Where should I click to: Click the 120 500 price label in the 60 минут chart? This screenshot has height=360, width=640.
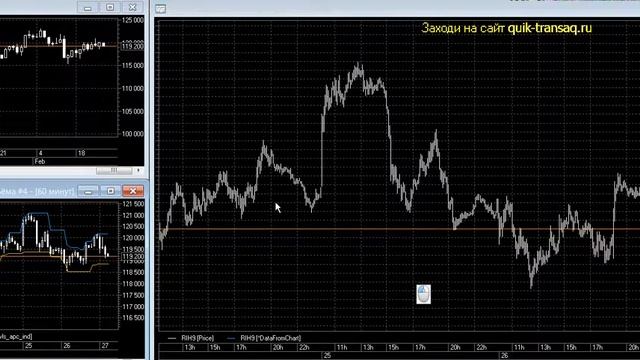click(x=133, y=227)
